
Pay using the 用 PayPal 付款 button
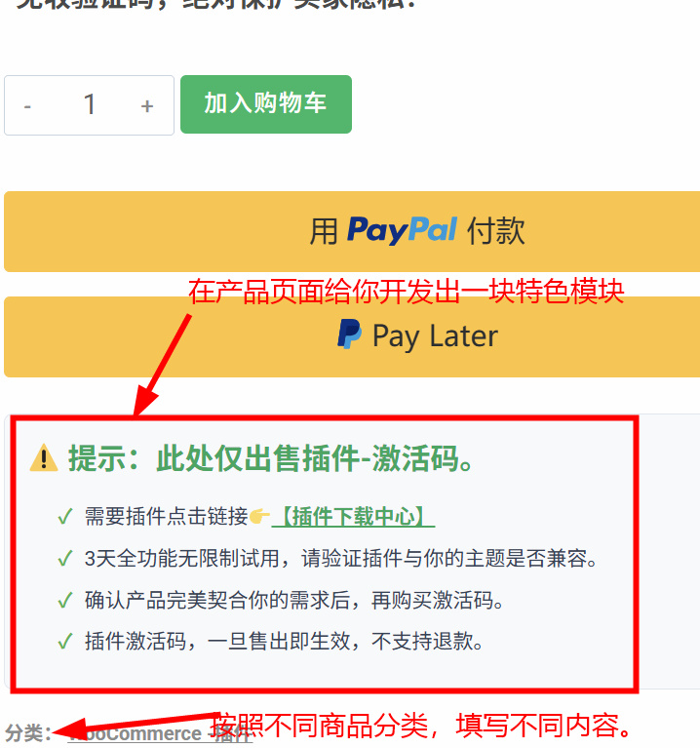352,231
